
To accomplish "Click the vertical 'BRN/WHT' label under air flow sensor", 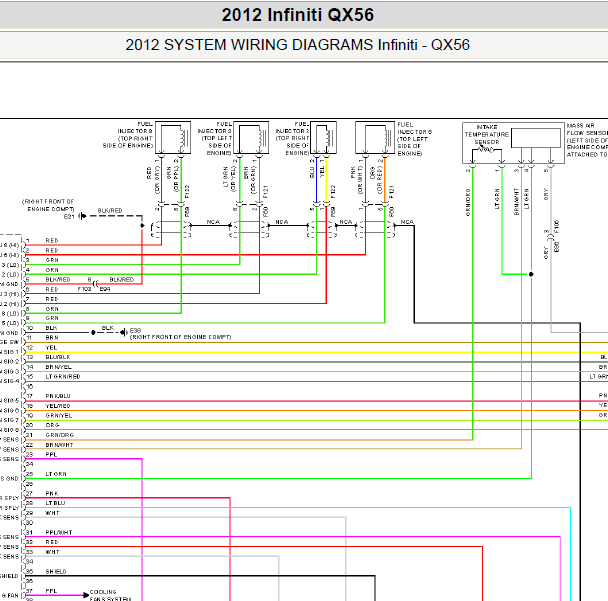I will [x=516, y=201].
